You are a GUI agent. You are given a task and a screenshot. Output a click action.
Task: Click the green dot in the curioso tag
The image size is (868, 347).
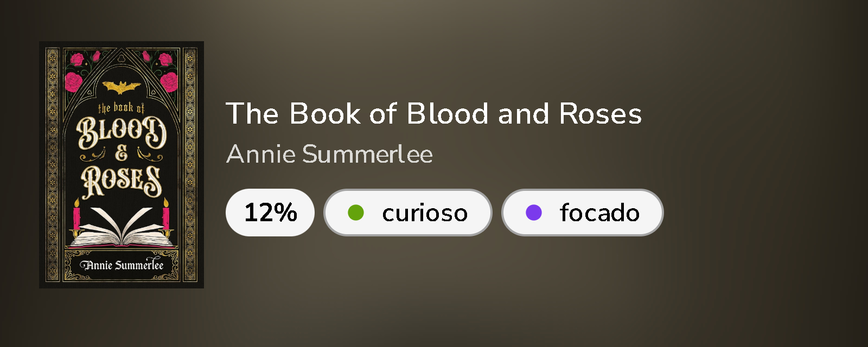tap(355, 213)
